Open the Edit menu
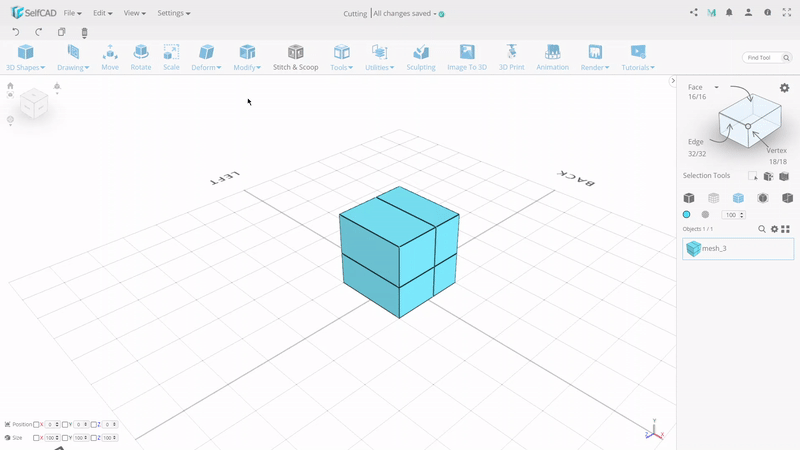This screenshot has width=800, height=450. click(x=103, y=13)
